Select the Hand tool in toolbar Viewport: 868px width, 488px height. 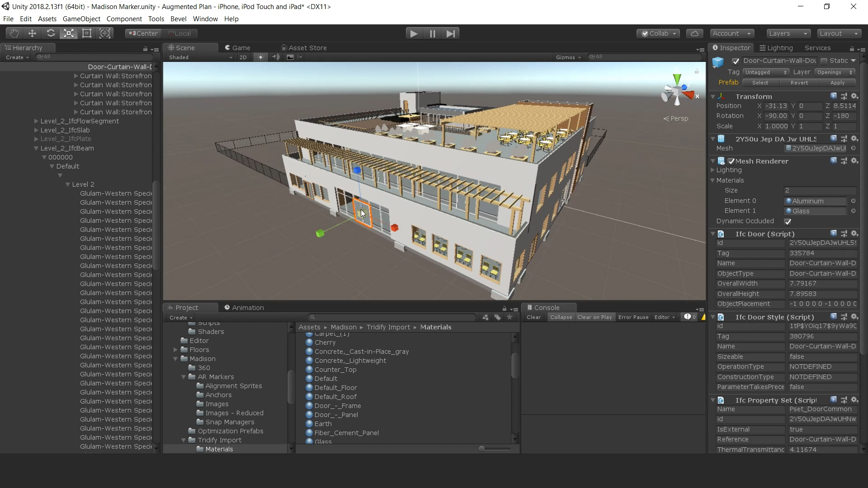(x=14, y=33)
